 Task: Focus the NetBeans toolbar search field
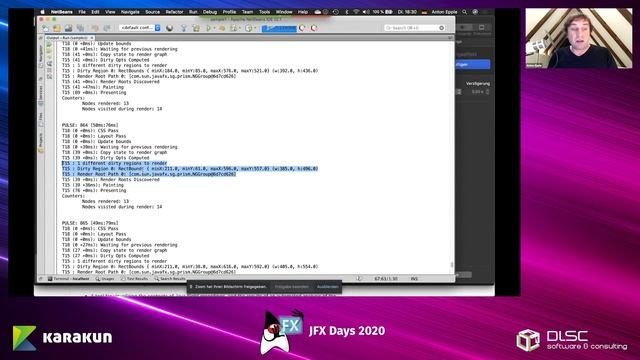tap(414, 28)
